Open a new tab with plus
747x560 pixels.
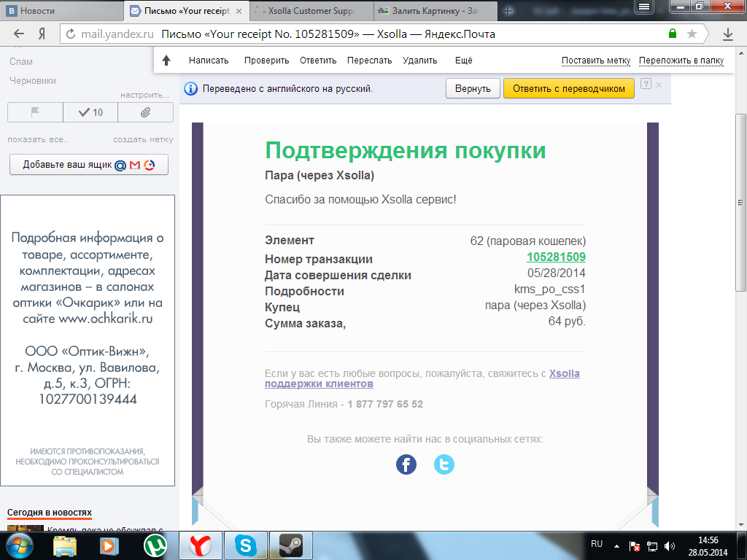pos(508,10)
